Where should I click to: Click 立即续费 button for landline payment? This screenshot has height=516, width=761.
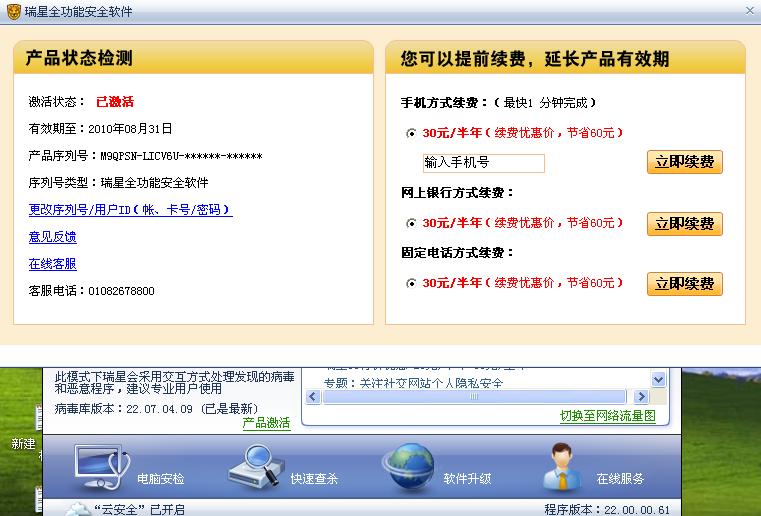coord(685,283)
